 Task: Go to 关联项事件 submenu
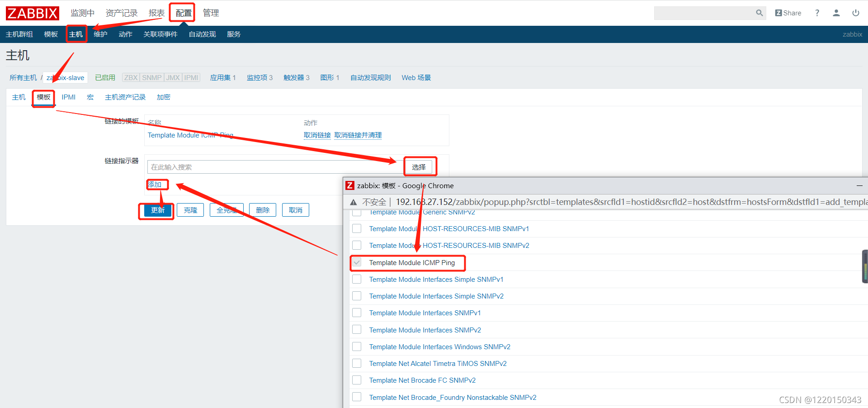pos(160,34)
